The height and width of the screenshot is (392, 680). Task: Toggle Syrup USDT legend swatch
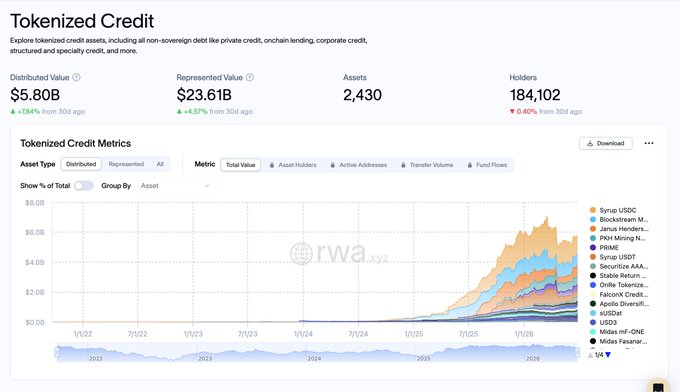[x=593, y=257]
